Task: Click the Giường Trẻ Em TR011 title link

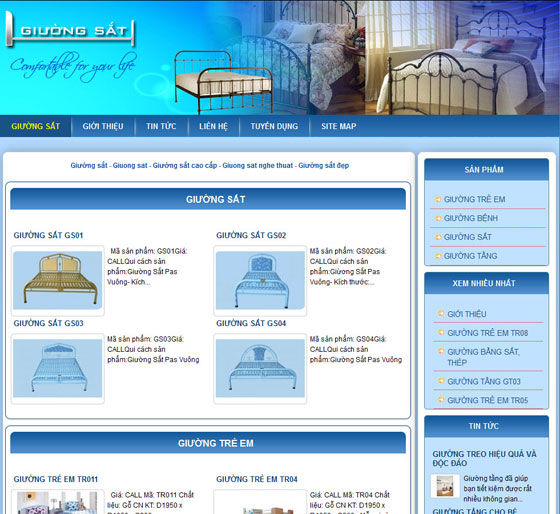Action: 56,479
